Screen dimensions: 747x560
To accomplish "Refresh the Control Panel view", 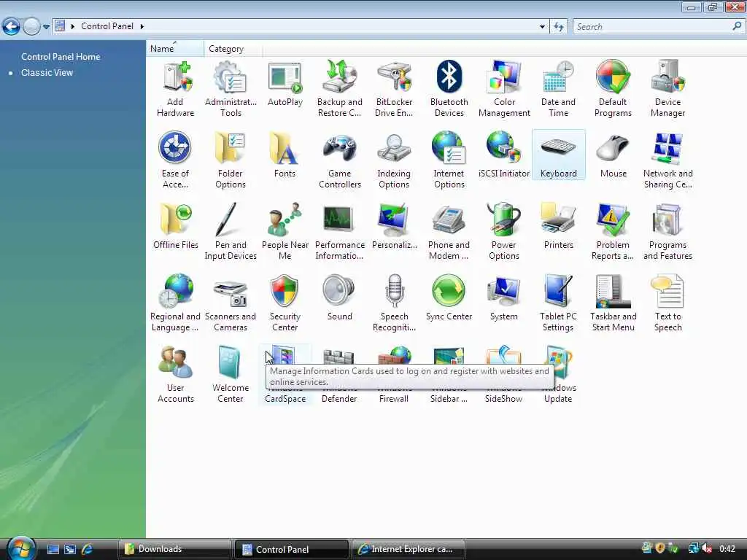I will click(558, 27).
